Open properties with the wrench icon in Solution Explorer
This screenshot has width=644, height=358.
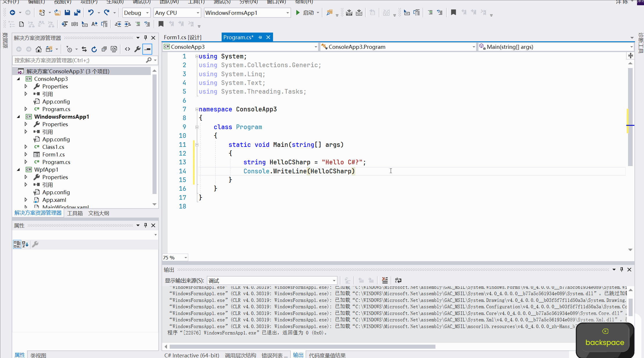[x=137, y=49]
